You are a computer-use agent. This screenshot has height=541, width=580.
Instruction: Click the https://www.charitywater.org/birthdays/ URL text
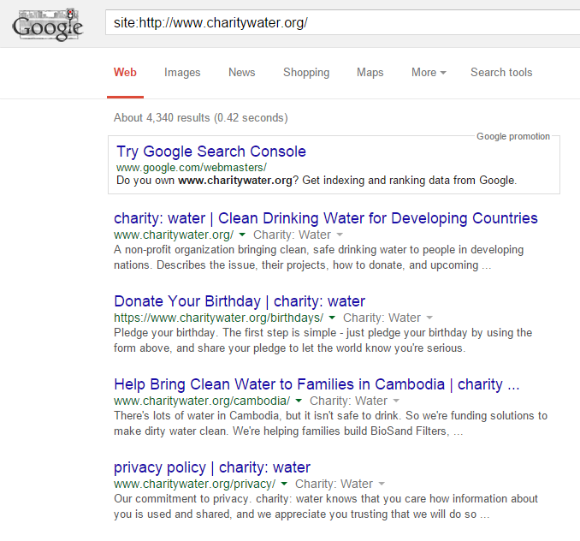(x=219, y=318)
